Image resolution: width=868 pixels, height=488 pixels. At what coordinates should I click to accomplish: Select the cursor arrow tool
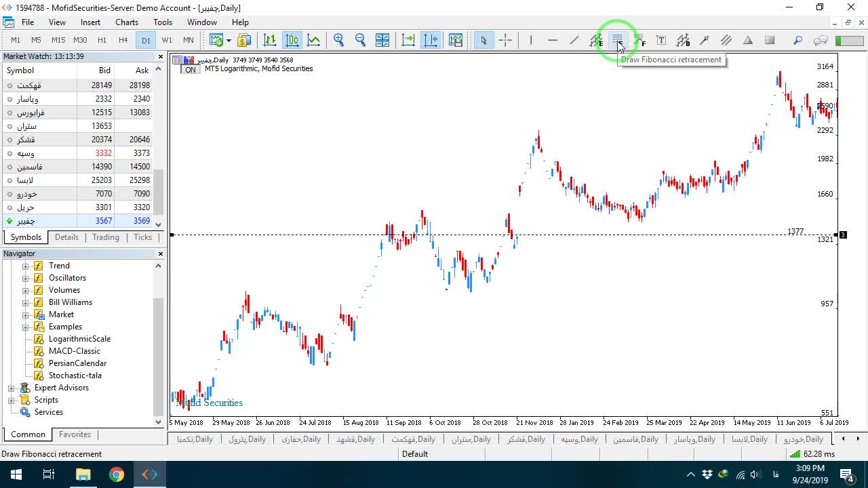click(x=484, y=40)
